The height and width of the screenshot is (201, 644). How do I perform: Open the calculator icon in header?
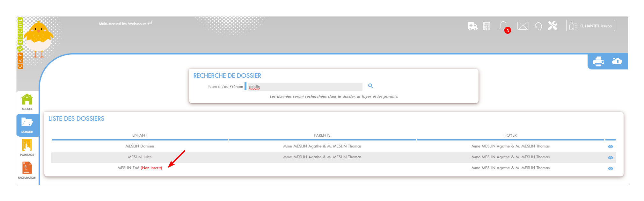click(487, 26)
